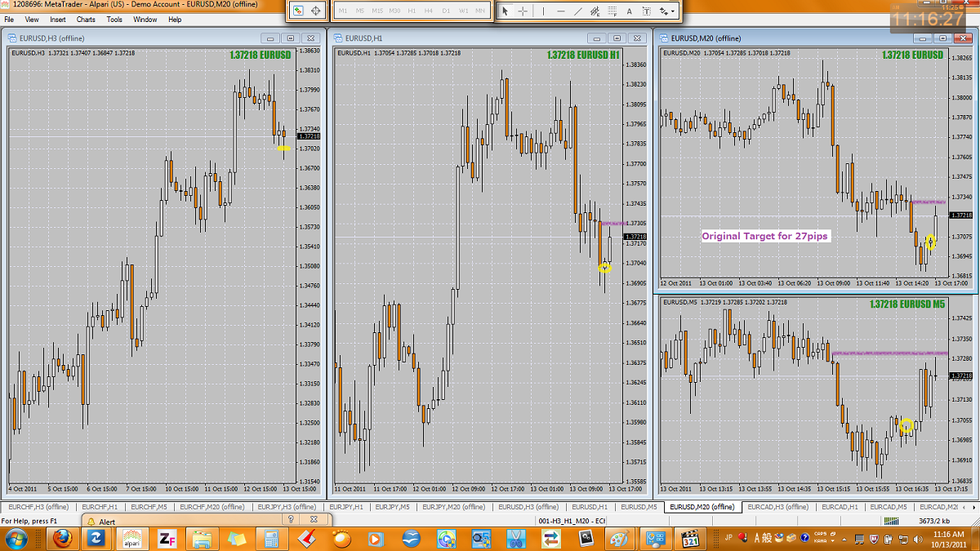This screenshot has width=980, height=551.
Task: Click the Alert window help question button
Action: click(x=291, y=519)
